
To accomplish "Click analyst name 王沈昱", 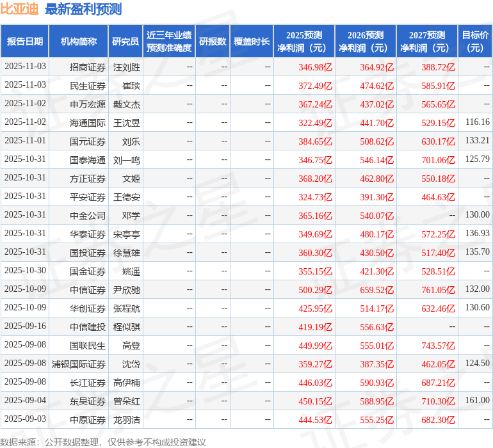I will pyautogui.click(x=126, y=123).
